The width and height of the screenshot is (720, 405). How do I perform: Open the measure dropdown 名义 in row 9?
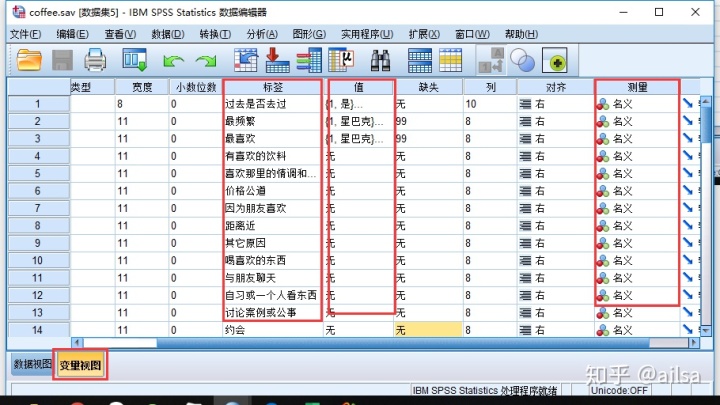pyautogui.click(x=637, y=243)
